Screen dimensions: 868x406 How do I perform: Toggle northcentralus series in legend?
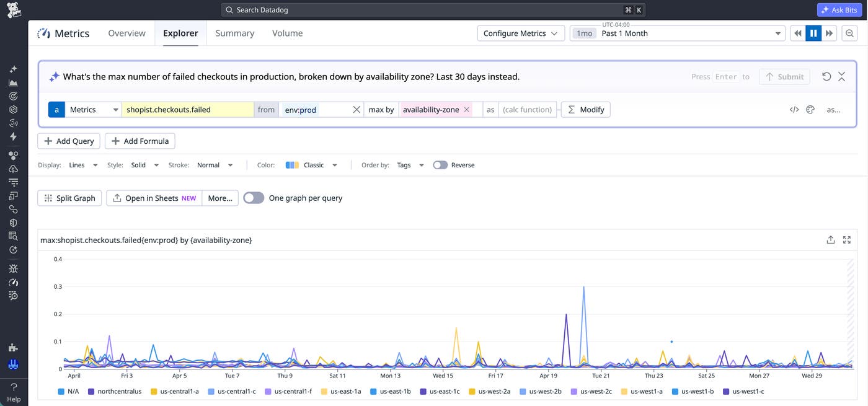[115, 392]
